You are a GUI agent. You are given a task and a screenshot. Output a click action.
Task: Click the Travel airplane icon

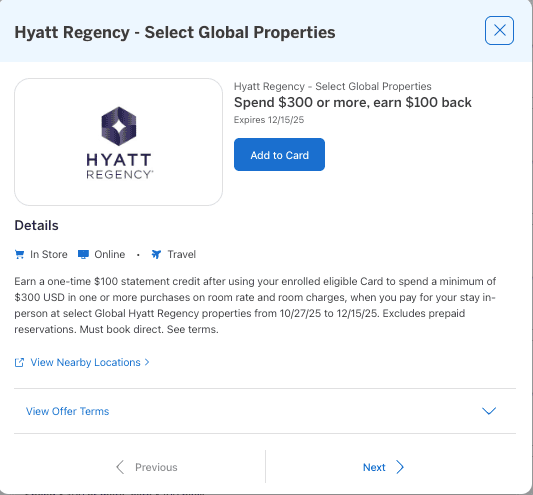pyautogui.click(x=156, y=254)
